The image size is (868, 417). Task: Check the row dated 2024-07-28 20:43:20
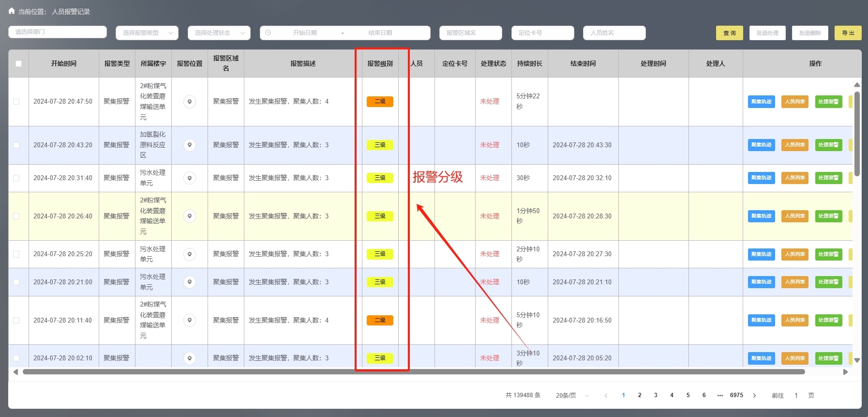point(16,145)
